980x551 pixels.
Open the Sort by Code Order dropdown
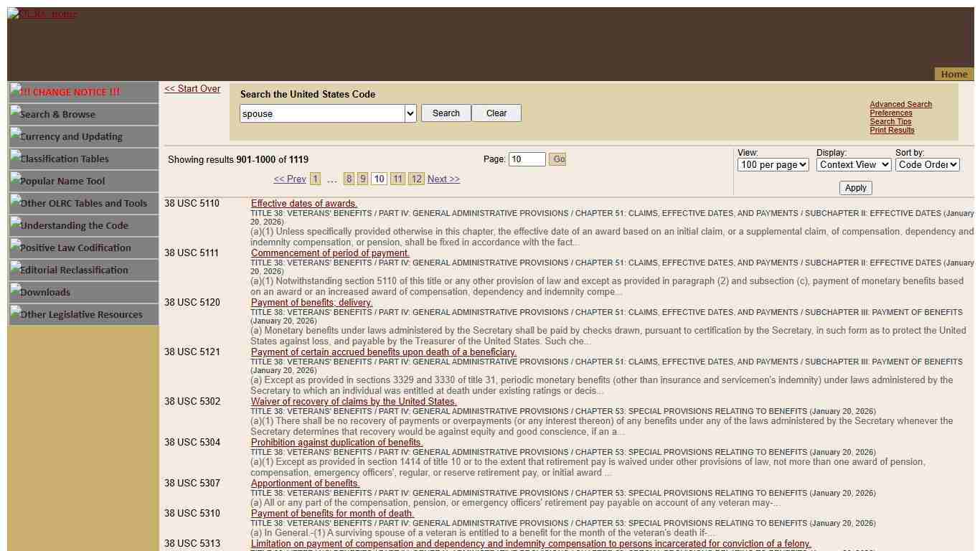[927, 165]
